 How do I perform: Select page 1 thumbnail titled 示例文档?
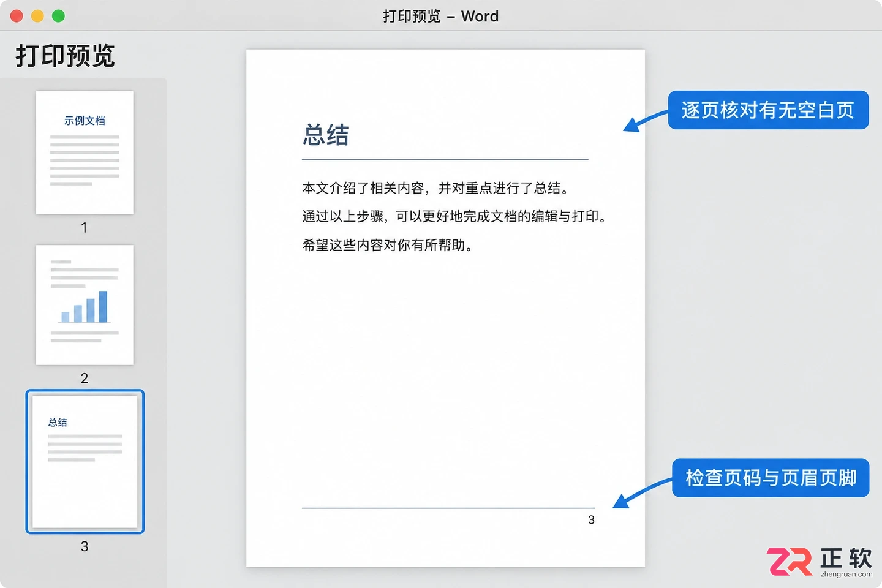coord(85,153)
